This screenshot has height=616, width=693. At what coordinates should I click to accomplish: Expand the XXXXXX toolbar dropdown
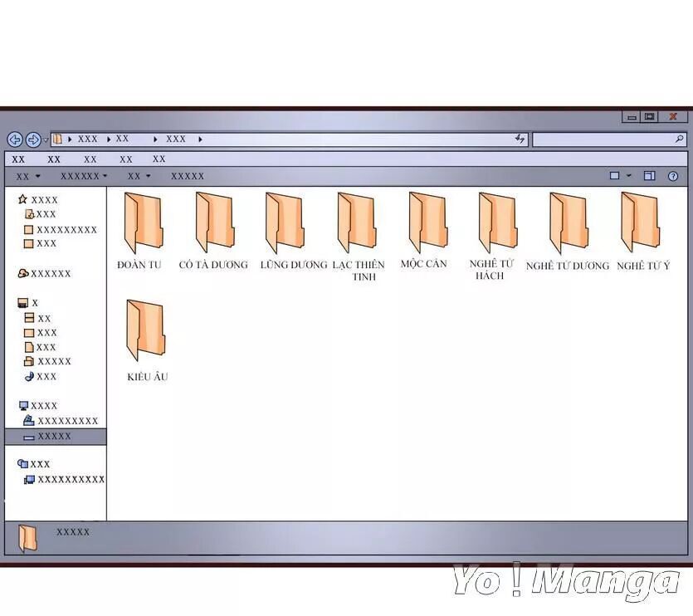[x=105, y=176]
